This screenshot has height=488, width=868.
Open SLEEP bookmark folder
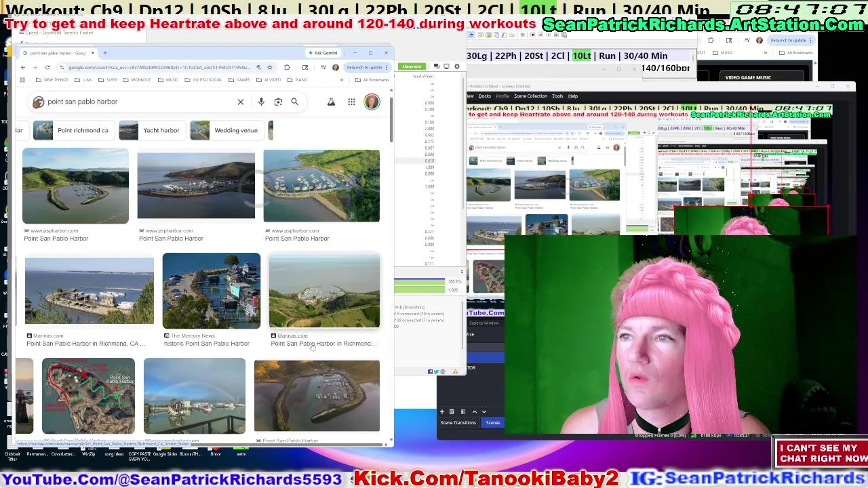tap(108, 80)
